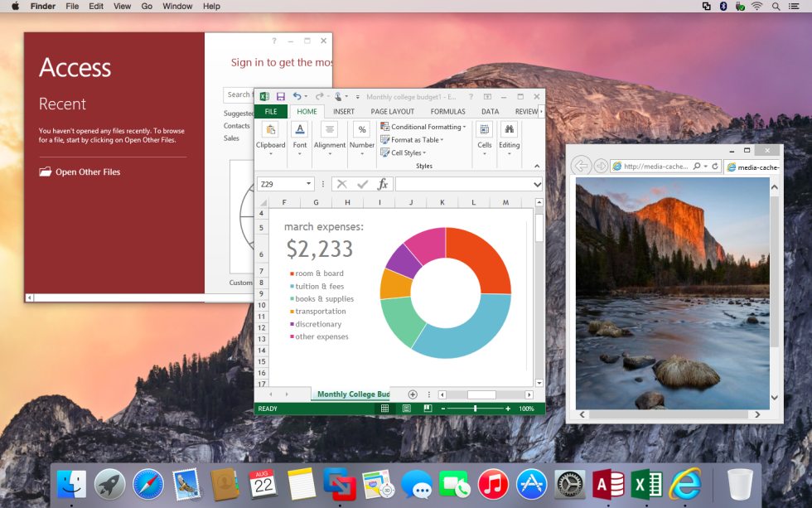This screenshot has width=812, height=508.
Task: Click the Save icon in Excel's quick access toolbar
Action: pos(281,96)
